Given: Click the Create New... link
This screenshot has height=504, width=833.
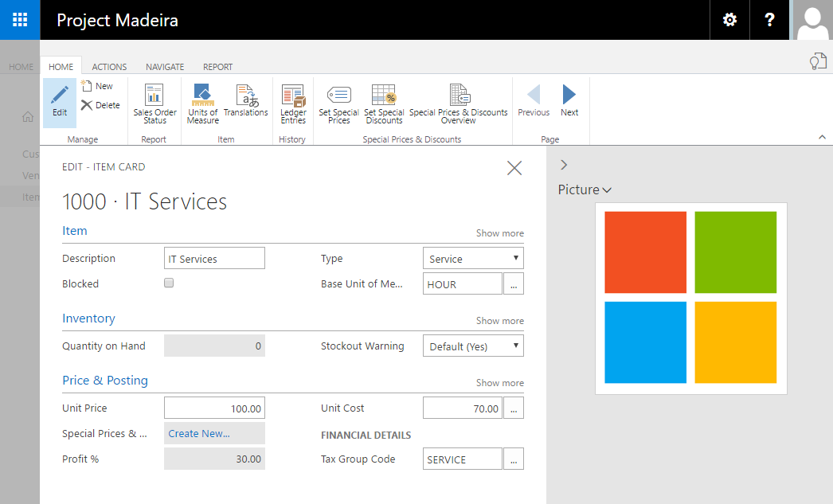Looking at the screenshot, I should click(x=199, y=433).
